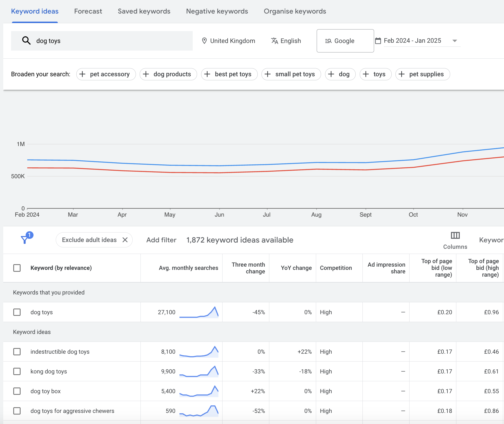Expand the Feb 2024 - Jan 2025 date dropdown
The height and width of the screenshot is (424, 504).
[455, 41]
